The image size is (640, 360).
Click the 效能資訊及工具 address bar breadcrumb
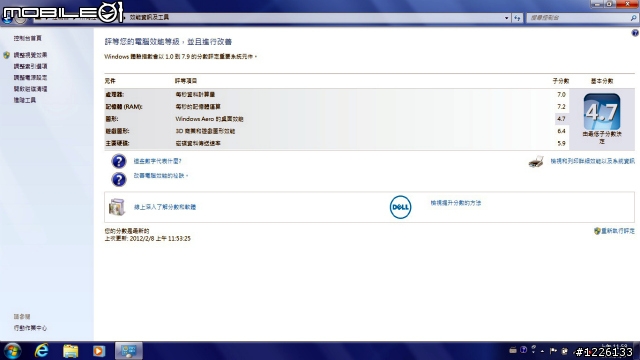point(149,18)
